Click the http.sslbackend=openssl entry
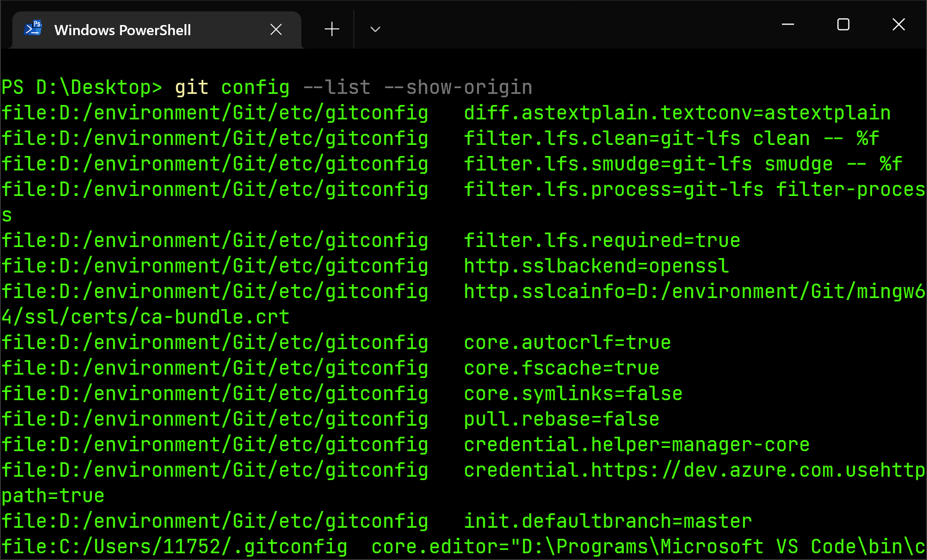The width and height of the screenshot is (927, 560). pyautogui.click(x=596, y=266)
